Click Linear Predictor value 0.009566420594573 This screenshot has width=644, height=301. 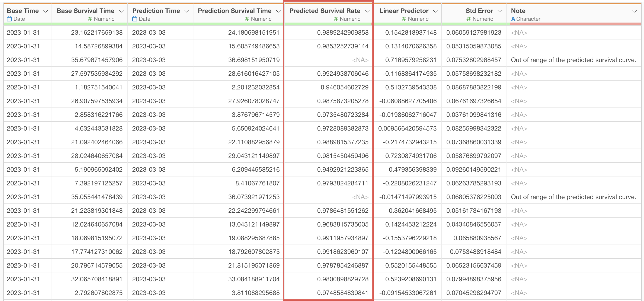[407, 129]
